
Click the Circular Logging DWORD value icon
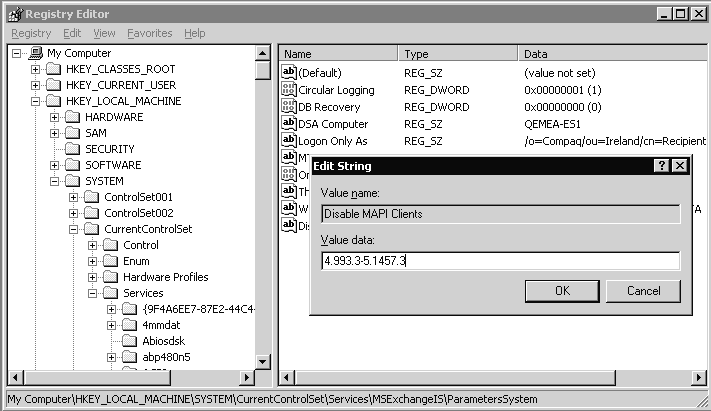(289, 90)
